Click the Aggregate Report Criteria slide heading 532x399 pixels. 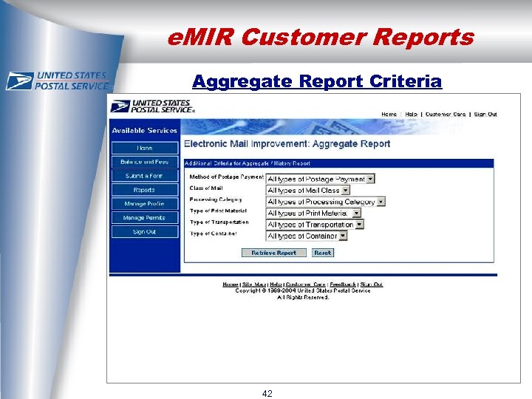[317, 81]
